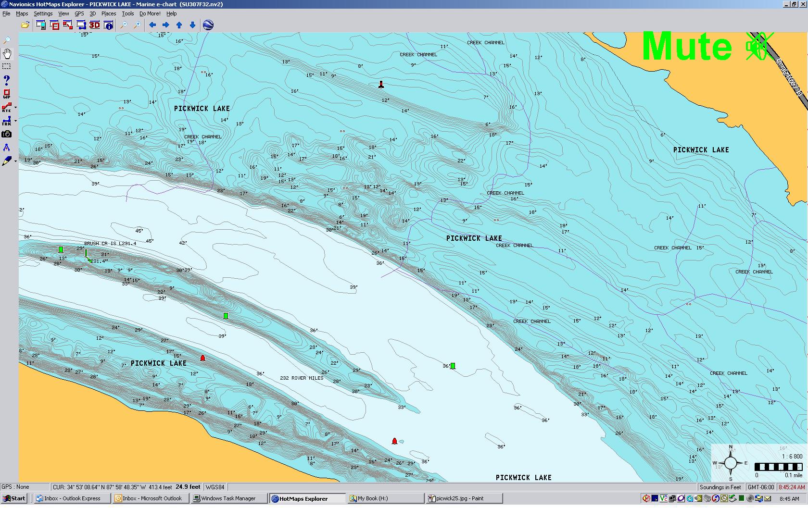Click the query question mark tool
808x532 pixels.
coord(7,80)
